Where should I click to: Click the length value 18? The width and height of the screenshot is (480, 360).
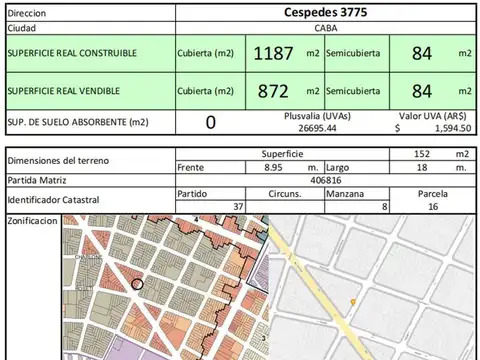(x=422, y=167)
